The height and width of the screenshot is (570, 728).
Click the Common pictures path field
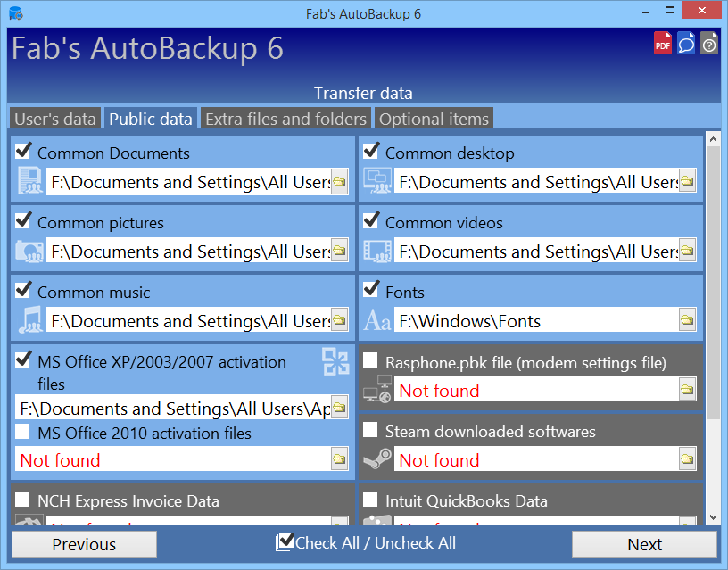coord(188,252)
